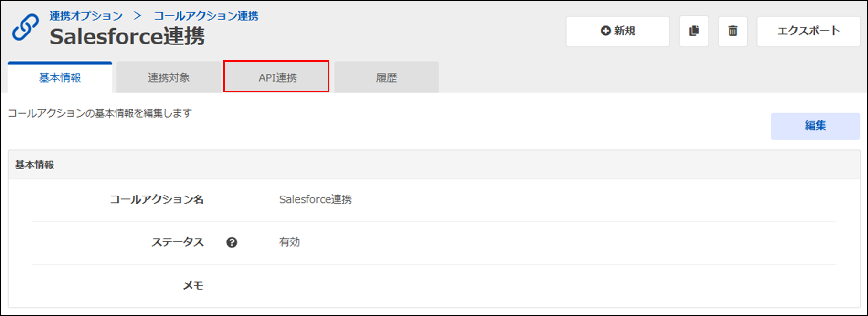Click the duplicate (copy) icon button
The image size is (868, 316).
pyautogui.click(x=694, y=31)
